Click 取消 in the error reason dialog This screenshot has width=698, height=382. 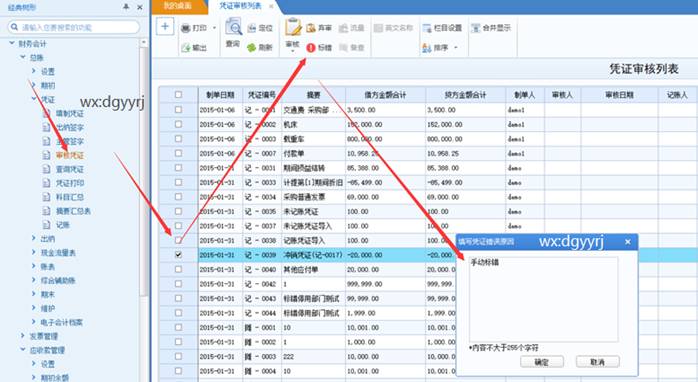597,362
